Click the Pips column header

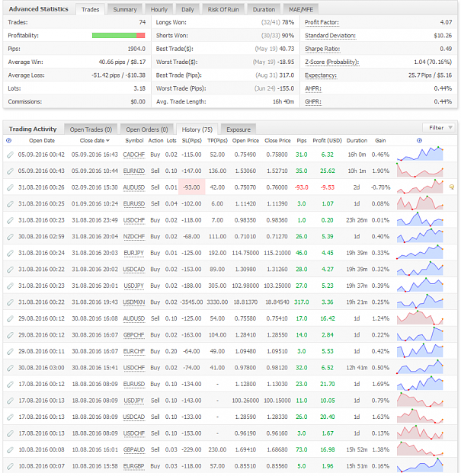pyautogui.click(x=301, y=141)
